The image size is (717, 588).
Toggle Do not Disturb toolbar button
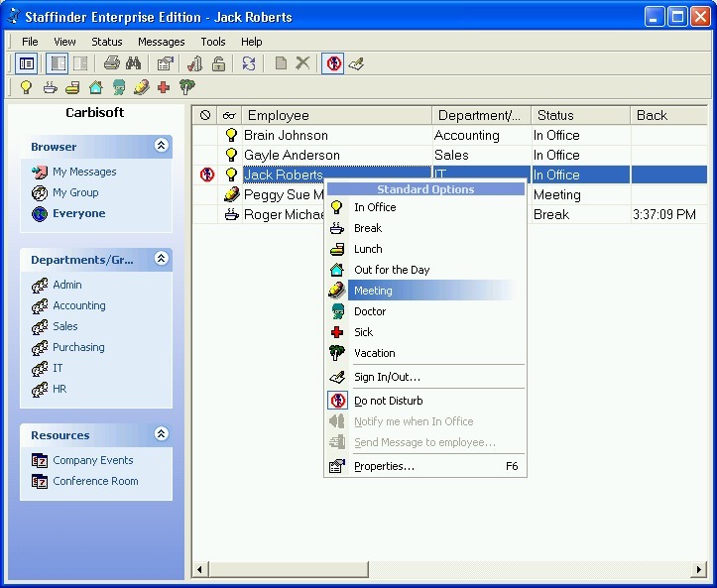pyautogui.click(x=333, y=63)
